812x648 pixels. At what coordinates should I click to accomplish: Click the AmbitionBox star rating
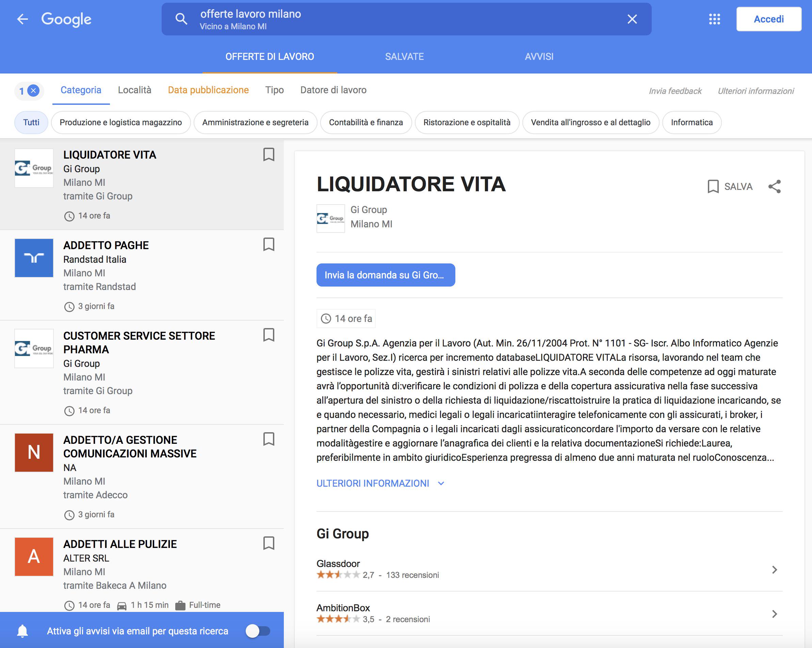click(x=338, y=619)
